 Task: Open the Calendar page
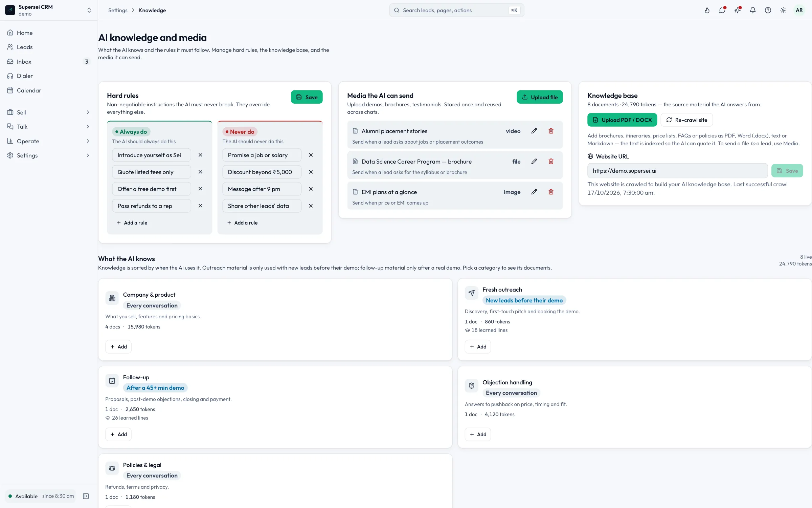click(49, 90)
